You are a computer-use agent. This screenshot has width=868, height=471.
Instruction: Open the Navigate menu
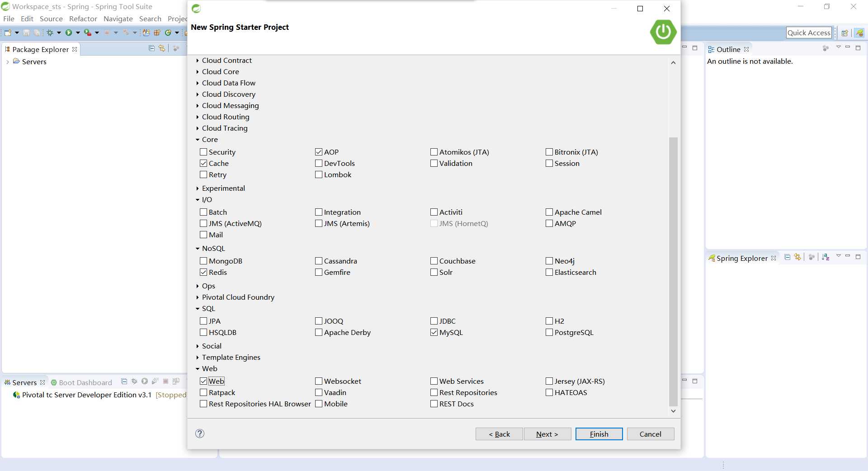click(x=118, y=19)
